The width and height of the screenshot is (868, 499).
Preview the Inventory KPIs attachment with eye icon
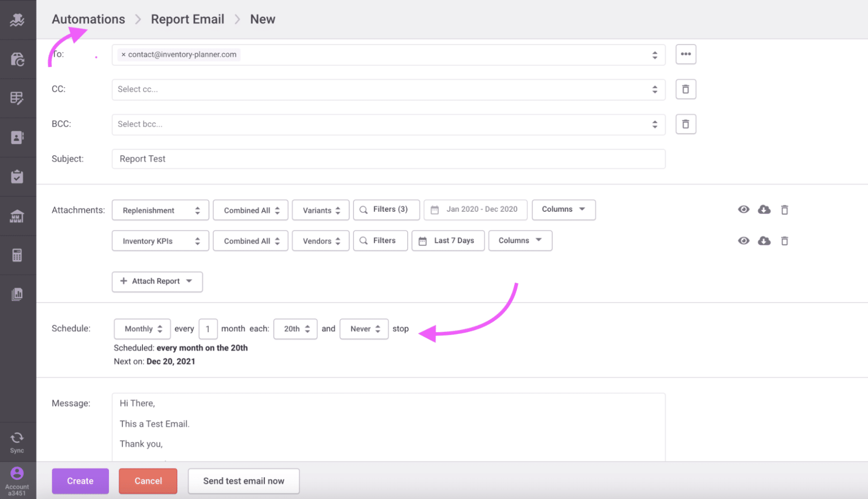coord(744,241)
